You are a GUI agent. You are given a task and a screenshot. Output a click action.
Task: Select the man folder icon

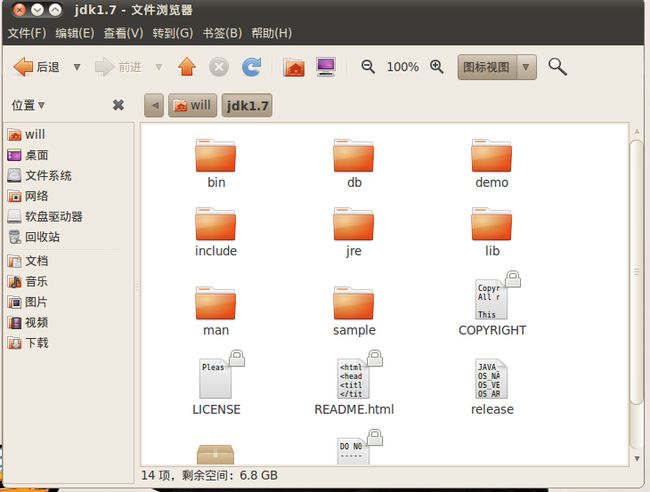click(x=216, y=303)
